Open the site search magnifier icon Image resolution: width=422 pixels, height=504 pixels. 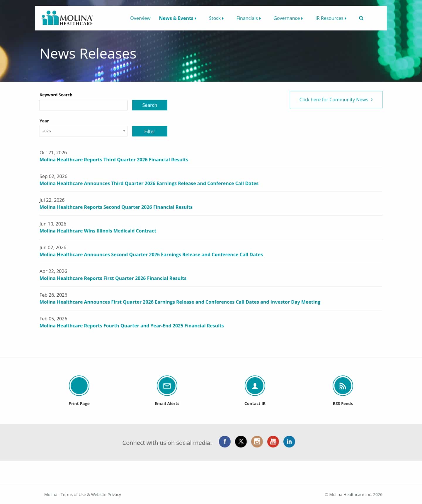click(x=361, y=18)
